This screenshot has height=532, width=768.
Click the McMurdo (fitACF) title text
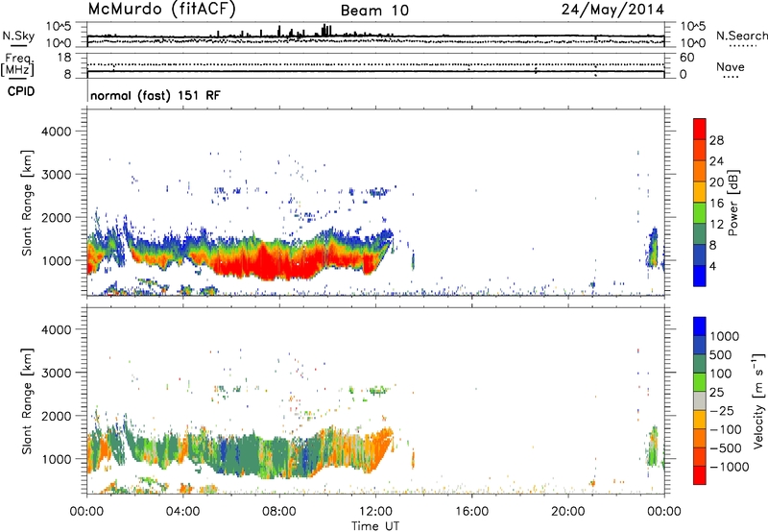coord(161,10)
